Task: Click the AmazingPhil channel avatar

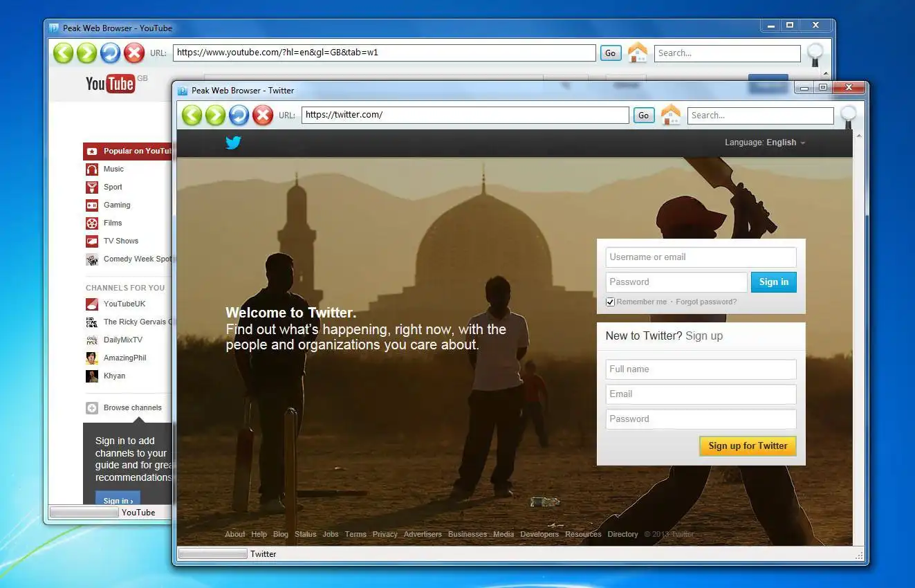Action: (92, 358)
